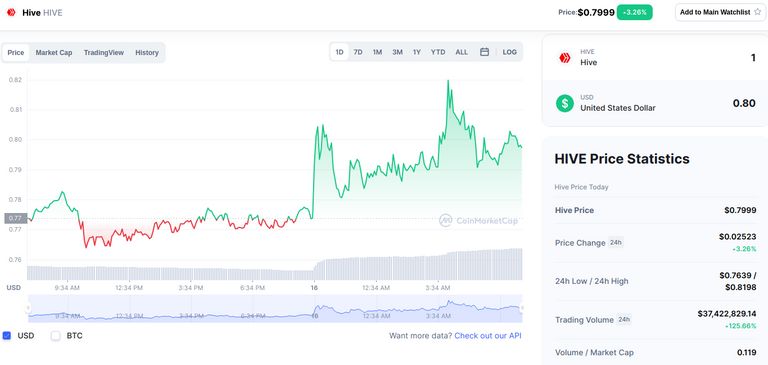Viewport: 768px width, 365px height.
Task: Click the left handle of range slider
Action: click(x=28, y=308)
